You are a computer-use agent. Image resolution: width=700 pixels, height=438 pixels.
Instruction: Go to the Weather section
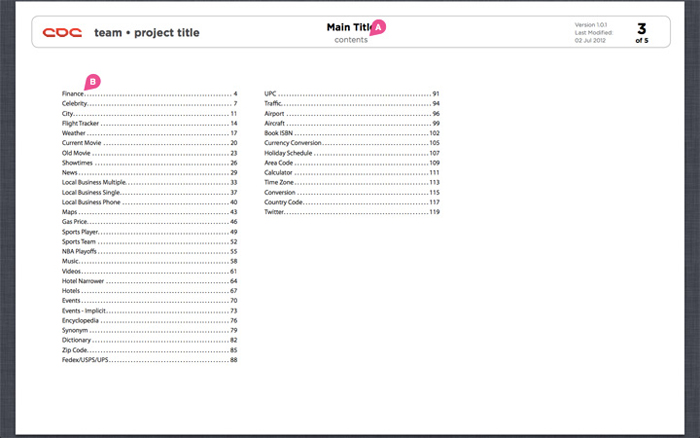150,133
